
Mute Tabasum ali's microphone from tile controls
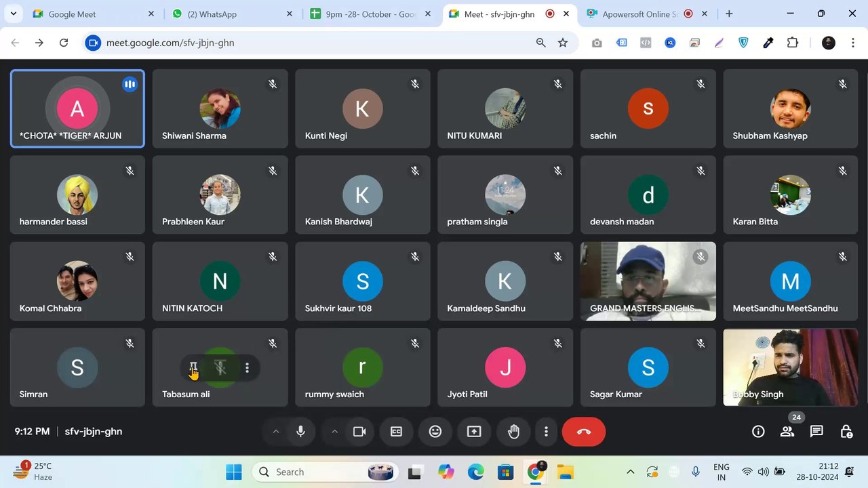(220, 367)
